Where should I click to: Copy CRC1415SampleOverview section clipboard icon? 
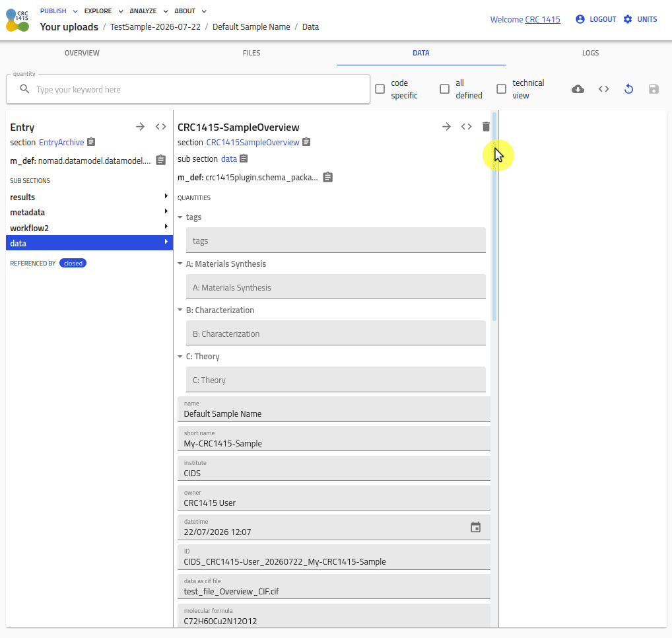306,142
